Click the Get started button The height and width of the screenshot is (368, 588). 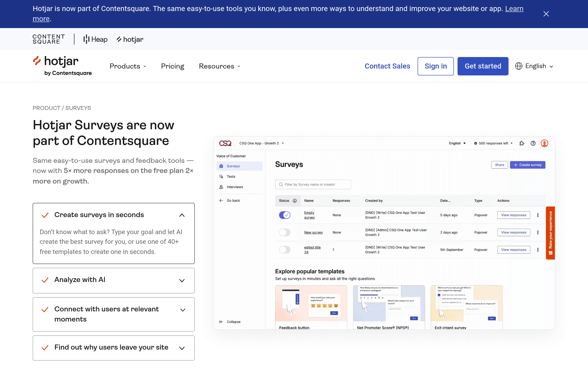pos(483,66)
